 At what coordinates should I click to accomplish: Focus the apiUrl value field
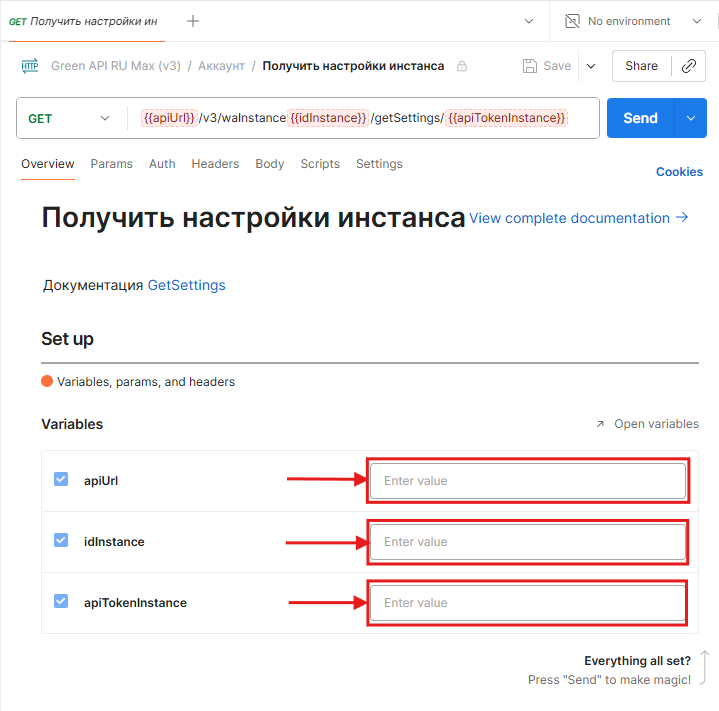tap(528, 481)
